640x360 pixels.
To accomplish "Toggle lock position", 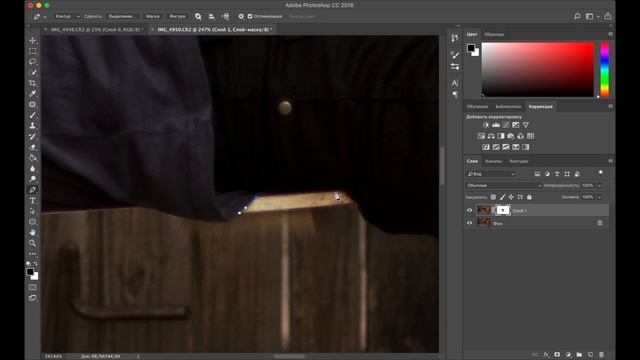I will point(511,197).
